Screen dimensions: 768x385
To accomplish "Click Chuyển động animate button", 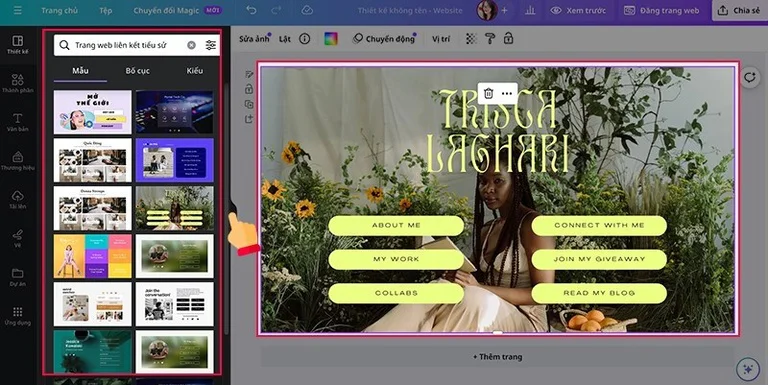I will coord(384,39).
